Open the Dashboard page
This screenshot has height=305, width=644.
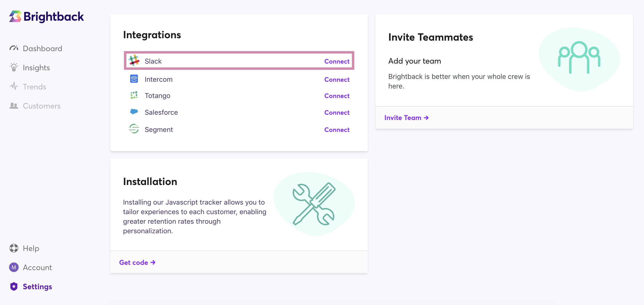pyautogui.click(x=42, y=48)
